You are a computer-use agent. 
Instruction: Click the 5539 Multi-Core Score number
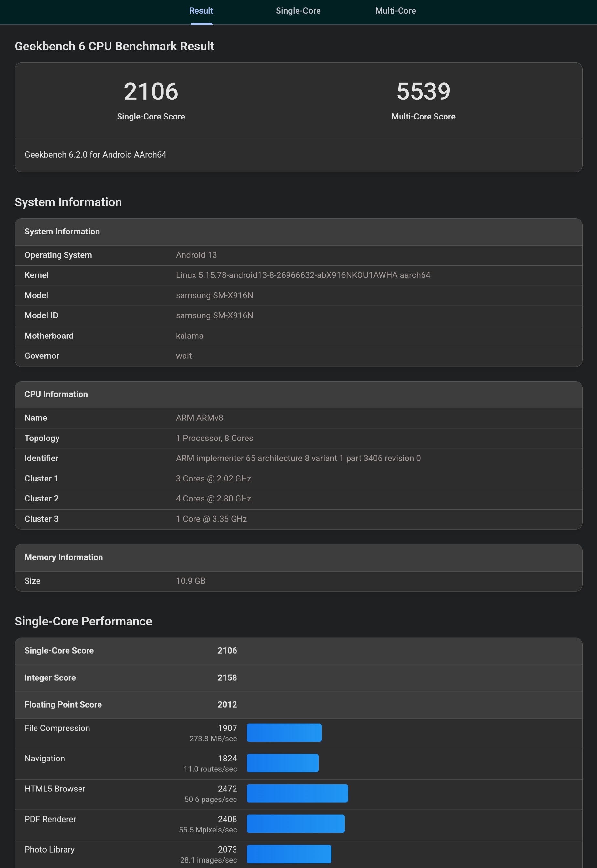424,92
